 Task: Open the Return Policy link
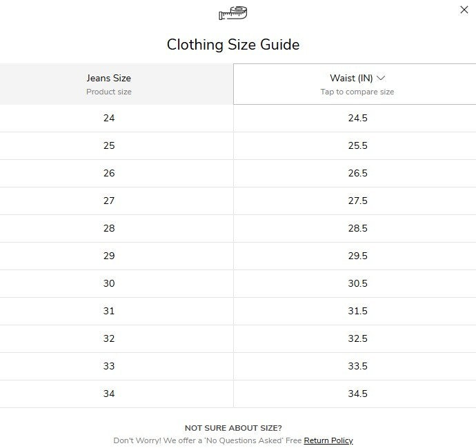[328, 440]
